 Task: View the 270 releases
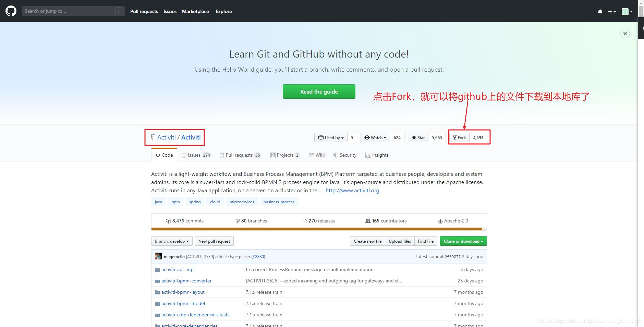319,221
